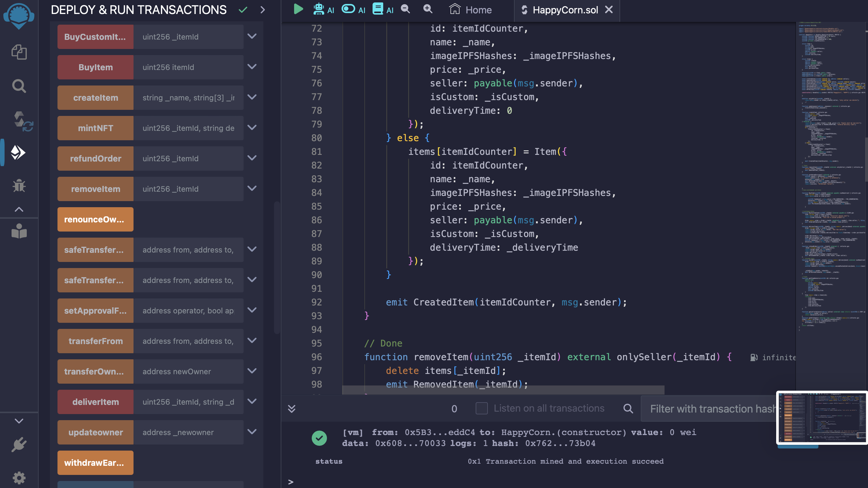Click the mintNFT function button
Viewport: 868px width, 488px height.
click(95, 128)
